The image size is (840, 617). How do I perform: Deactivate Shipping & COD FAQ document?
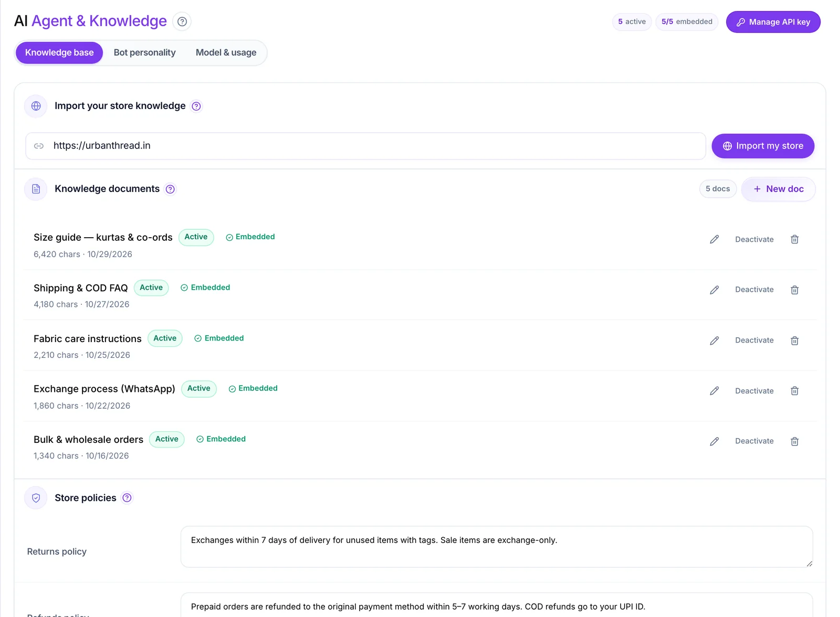(754, 290)
